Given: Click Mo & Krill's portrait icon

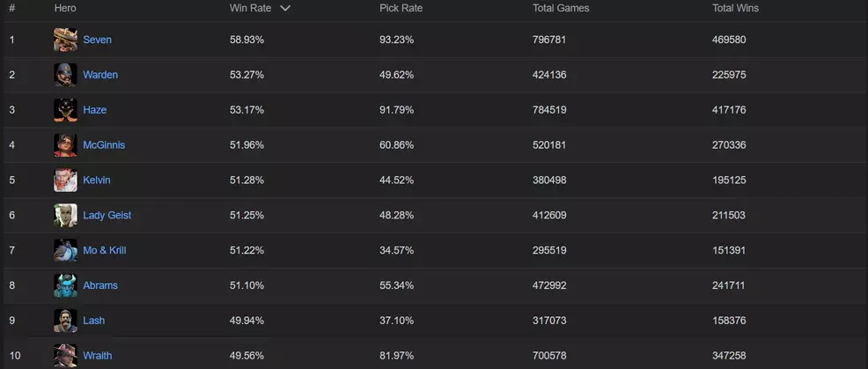Looking at the screenshot, I should click(65, 250).
